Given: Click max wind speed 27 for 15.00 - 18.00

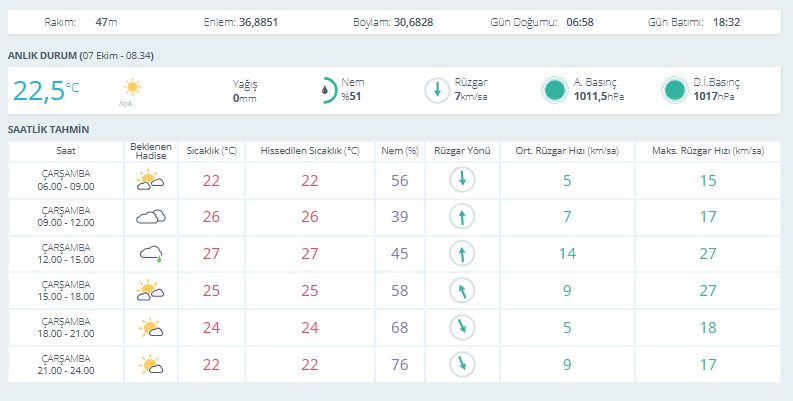Looking at the screenshot, I should pyautogui.click(x=708, y=291).
